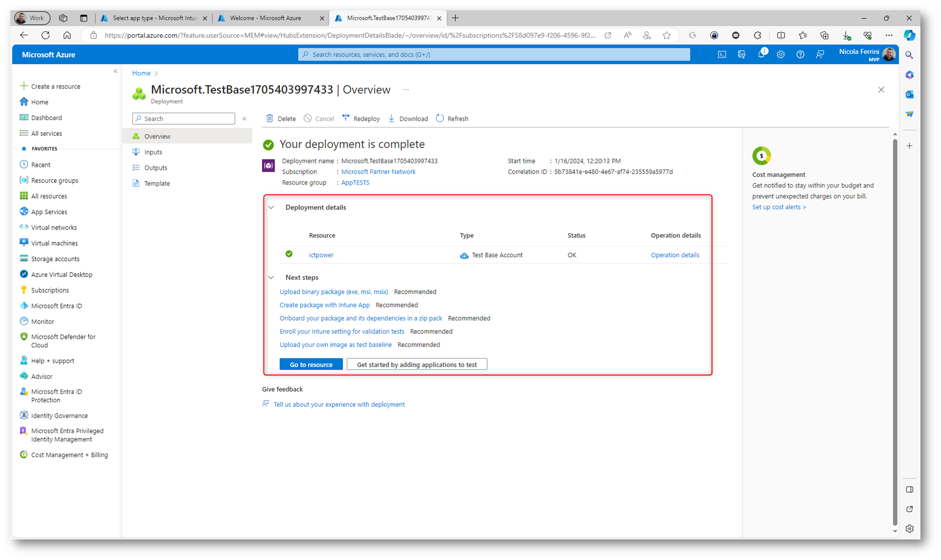
Task: Click the Go to resource button
Action: tap(311, 365)
